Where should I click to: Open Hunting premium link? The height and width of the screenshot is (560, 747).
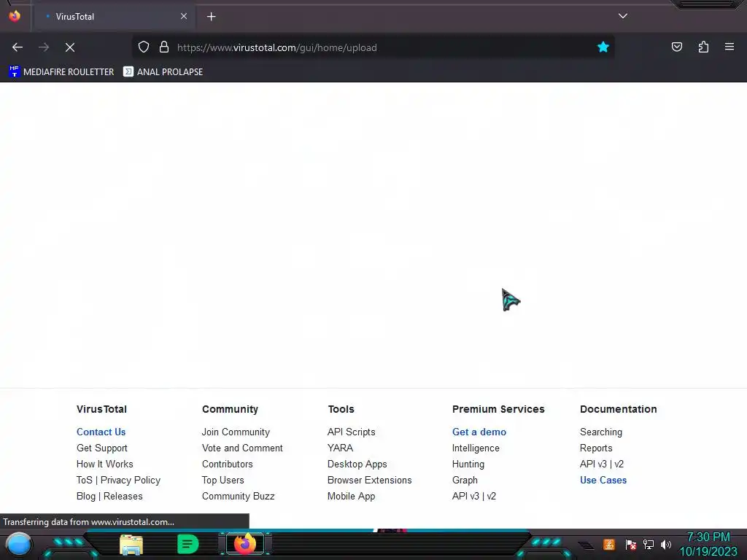pyautogui.click(x=468, y=464)
